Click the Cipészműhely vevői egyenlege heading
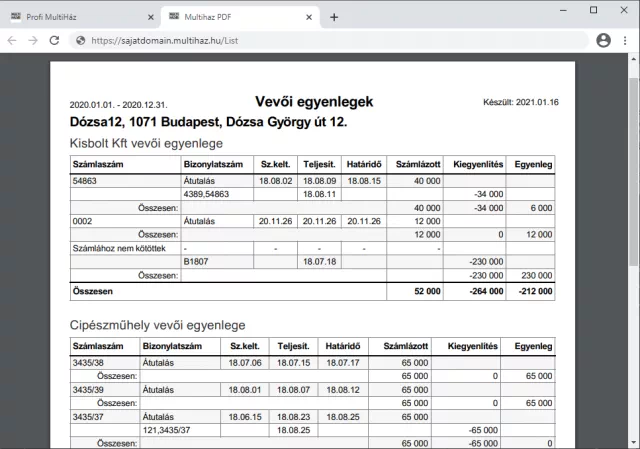640x449 pixels. (157, 325)
